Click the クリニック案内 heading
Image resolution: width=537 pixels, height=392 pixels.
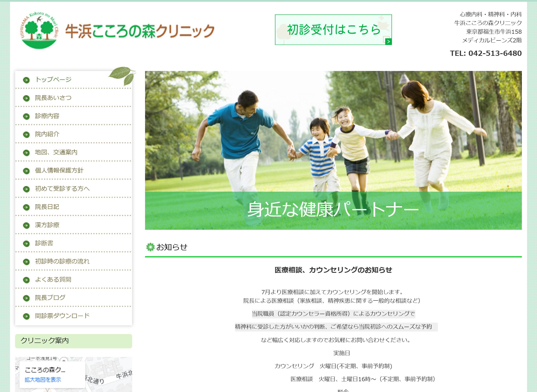click(44, 341)
